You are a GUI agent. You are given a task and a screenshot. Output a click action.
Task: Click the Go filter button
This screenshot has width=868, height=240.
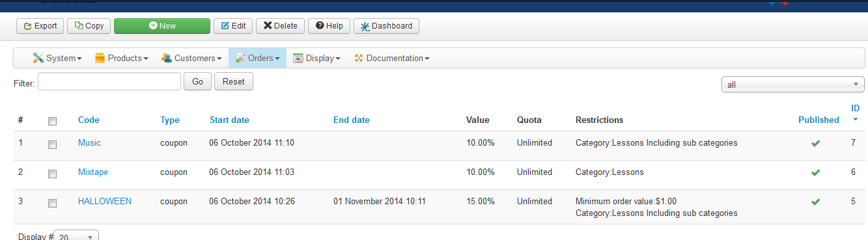tap(197, 81)
